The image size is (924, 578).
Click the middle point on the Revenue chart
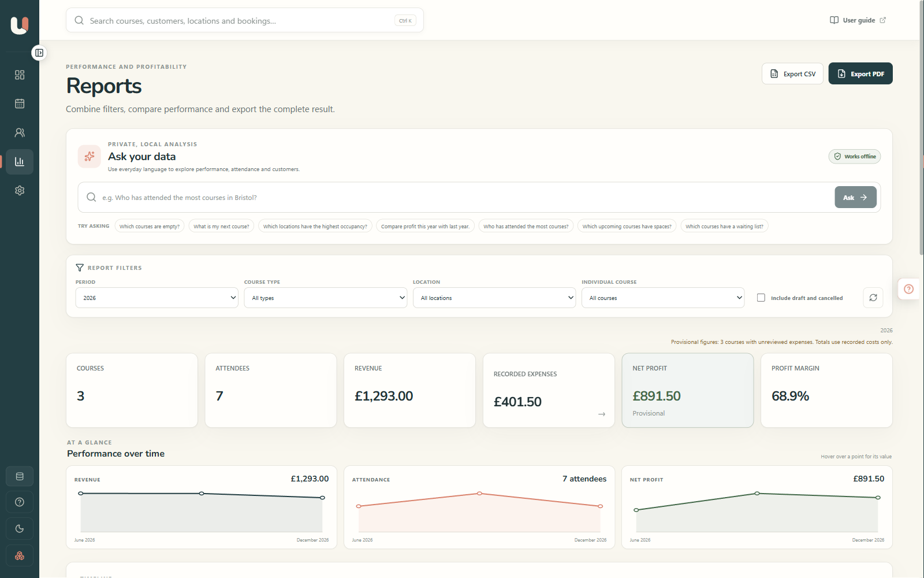pyautogui.click(x=202, y=494)
